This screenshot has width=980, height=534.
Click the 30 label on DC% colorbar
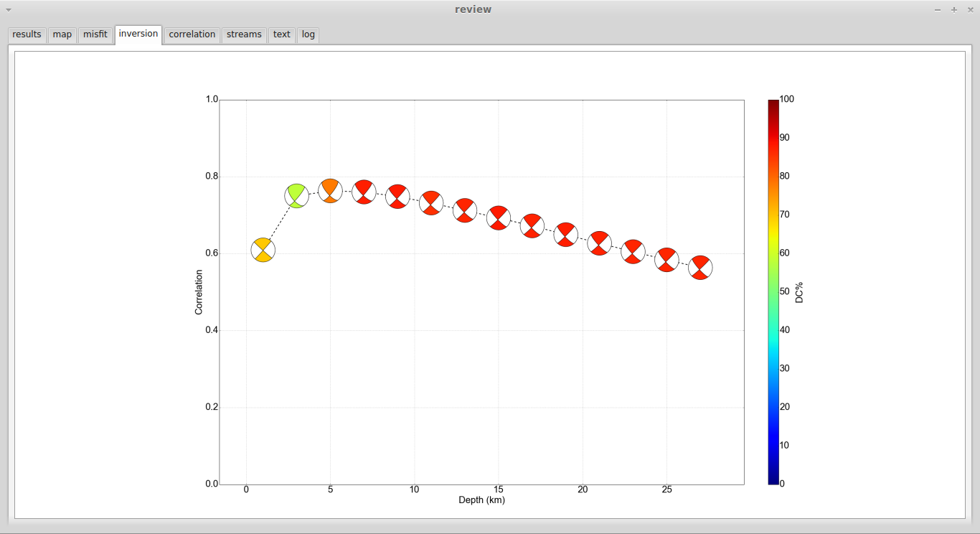pos(786,368)
